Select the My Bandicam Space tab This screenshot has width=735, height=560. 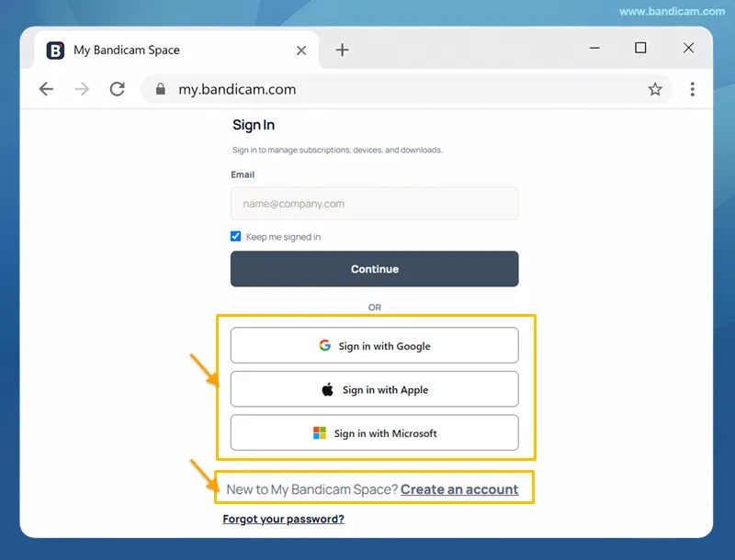[x=176, y=50]
